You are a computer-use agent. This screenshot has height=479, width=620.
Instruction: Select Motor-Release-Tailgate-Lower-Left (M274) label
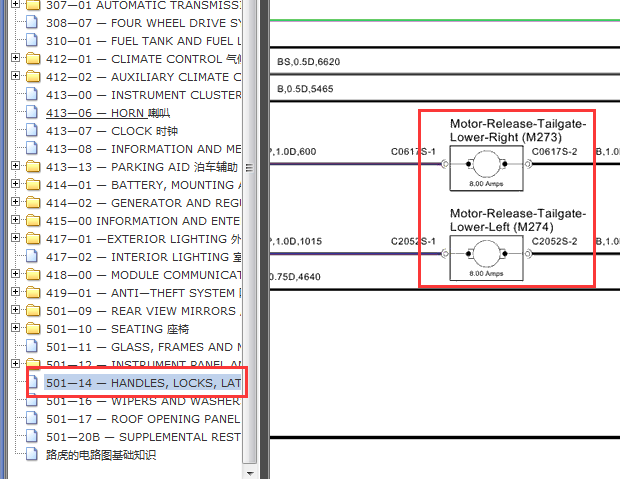click(518, 220)
